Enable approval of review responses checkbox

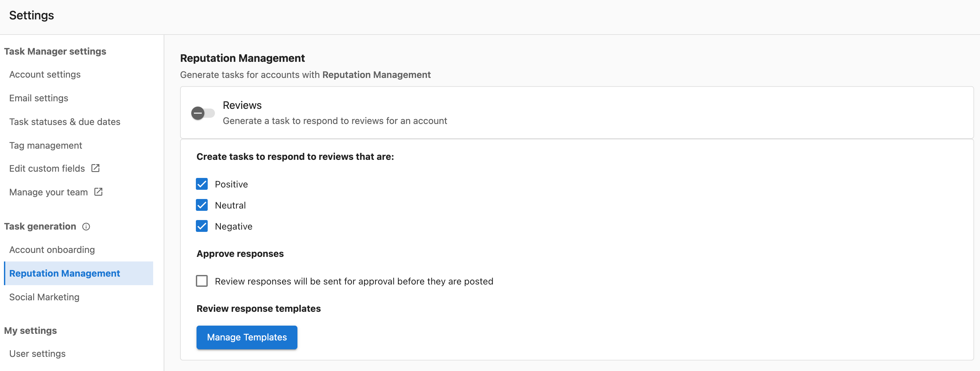[x=202, y=281]
